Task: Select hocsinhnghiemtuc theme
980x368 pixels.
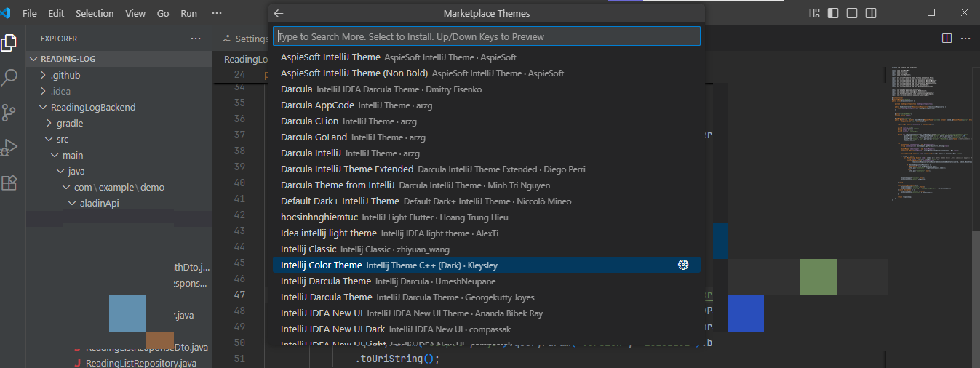Action: pos(487,217)
